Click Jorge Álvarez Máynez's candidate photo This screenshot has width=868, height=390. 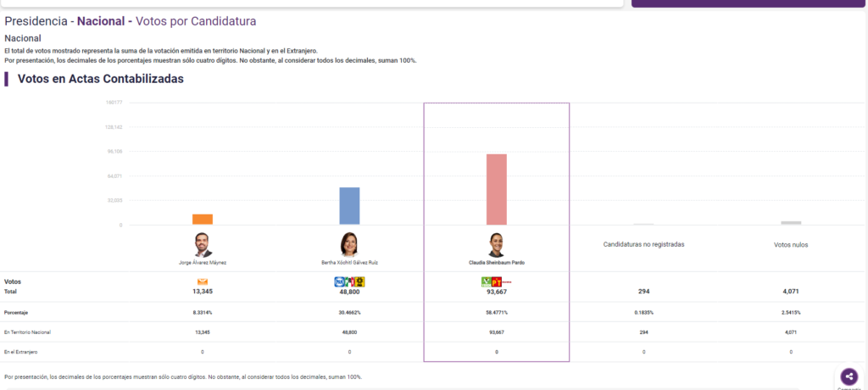click(x=203, y=244)
